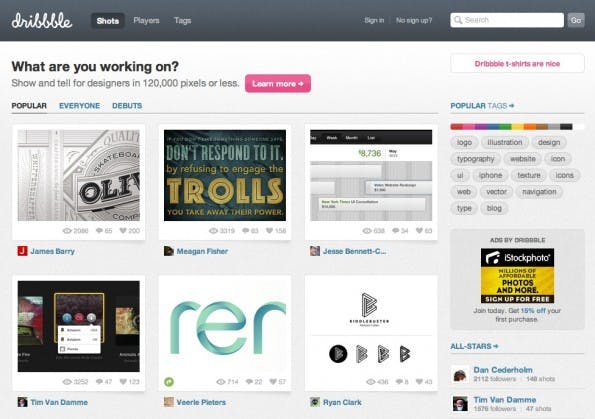Image resolution: width=595 pixels, height=419 pixels.
Task: Open Tim Van Damme's dark UI shot
Action: click(79, 326)
